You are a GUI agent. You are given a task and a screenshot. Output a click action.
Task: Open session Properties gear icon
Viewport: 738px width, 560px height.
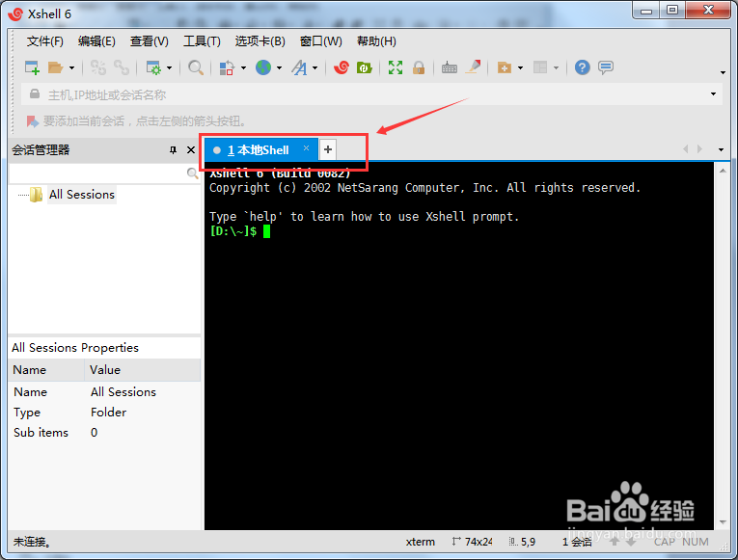point(153,67)
